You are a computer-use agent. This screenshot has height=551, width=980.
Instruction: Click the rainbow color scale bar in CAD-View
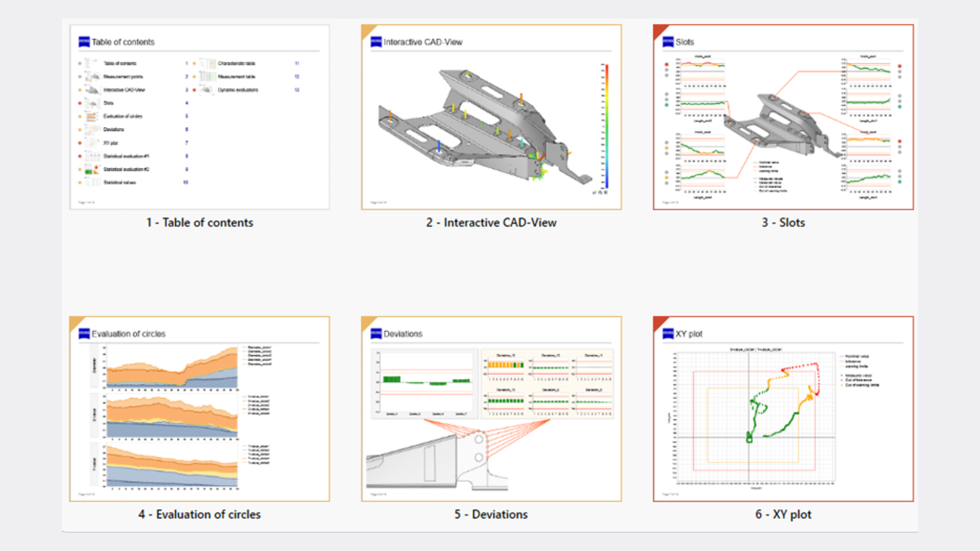click(x=606, y=126)
